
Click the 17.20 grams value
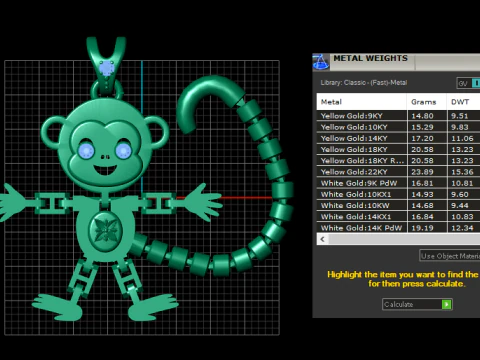pos(422,138)
